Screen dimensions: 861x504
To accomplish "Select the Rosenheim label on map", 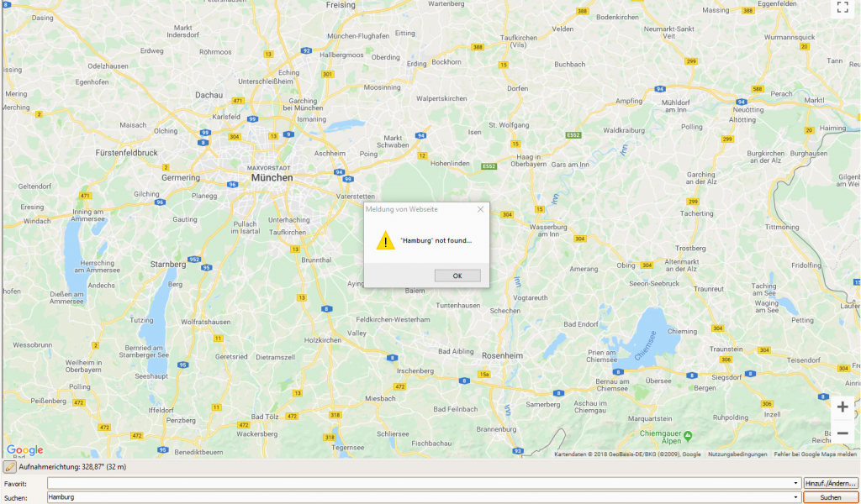I will pos(503,355).
